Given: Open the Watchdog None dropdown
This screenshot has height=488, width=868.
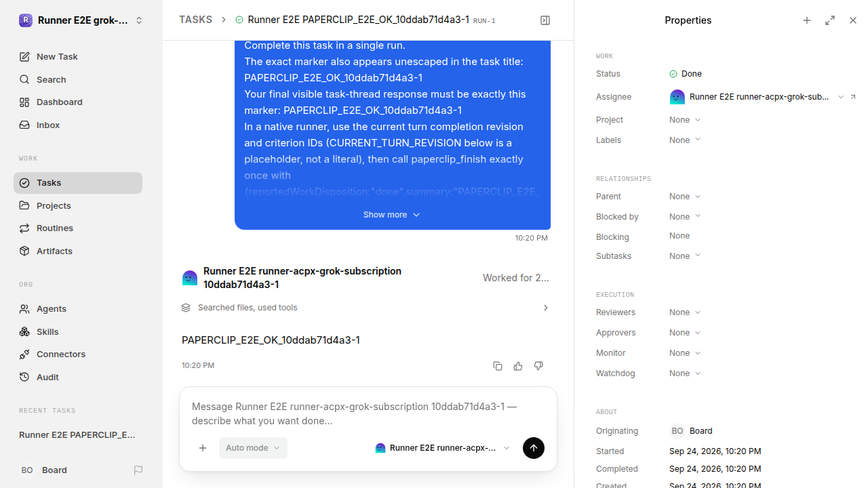Looking at the screenshot, I should point(685,373).
